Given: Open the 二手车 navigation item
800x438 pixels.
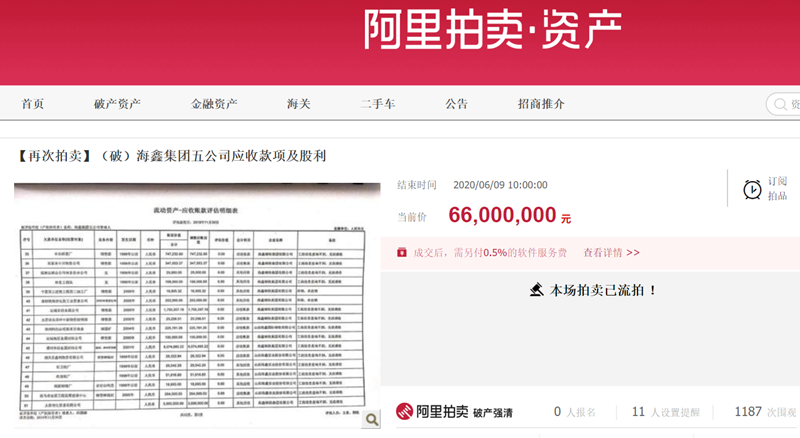Looking at the screenshot, I should 378,104.
